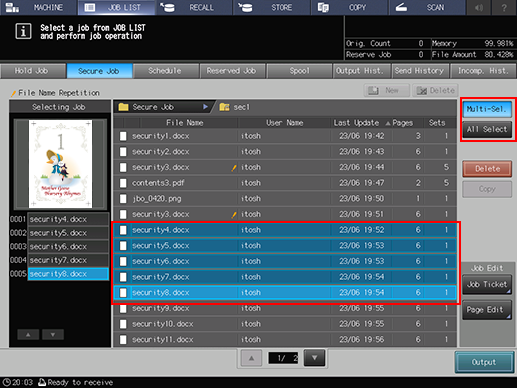Image resolution: width=517 pixels, height=388 pixels.
Task: Select security5.docx in Selecting Job list
Action: pyautogui.click(x=68, y=233)
